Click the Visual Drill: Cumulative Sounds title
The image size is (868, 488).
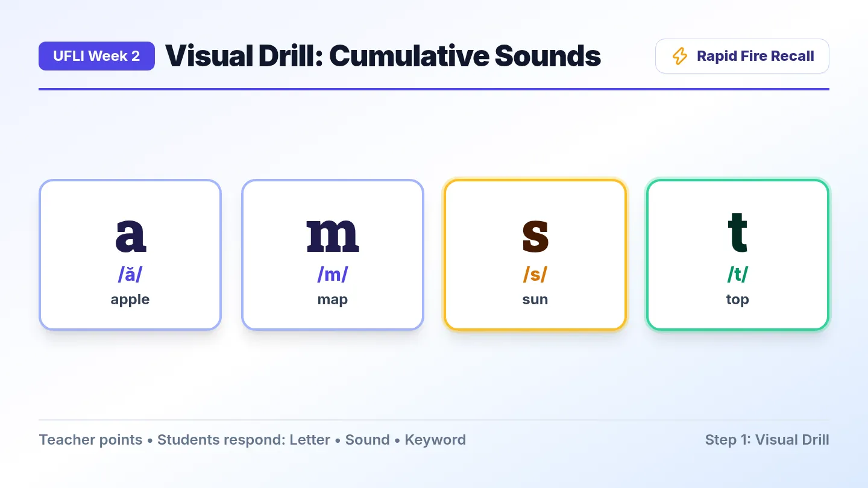pyautogui.click(x=383, y=56)
